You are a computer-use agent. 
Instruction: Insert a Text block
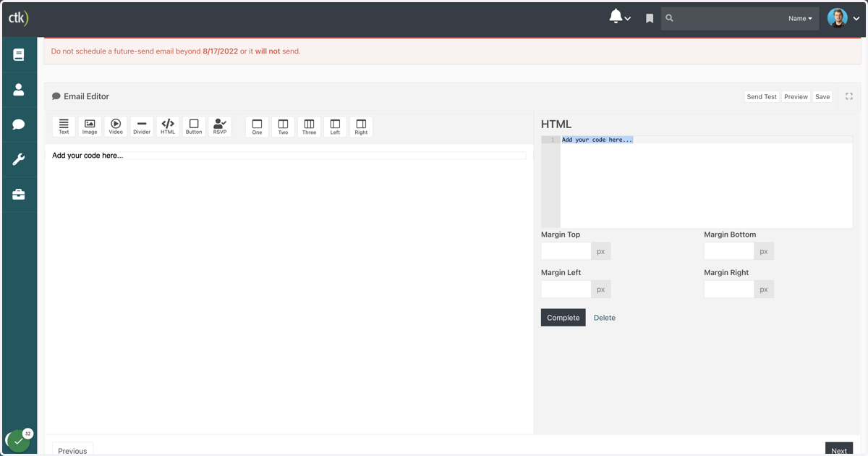point(64,127)
